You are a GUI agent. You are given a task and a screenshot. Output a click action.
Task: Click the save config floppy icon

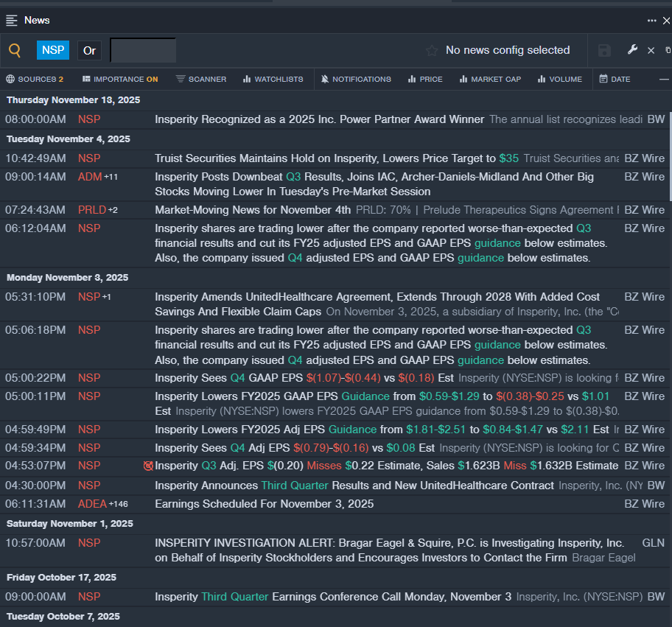pos(604,50)
